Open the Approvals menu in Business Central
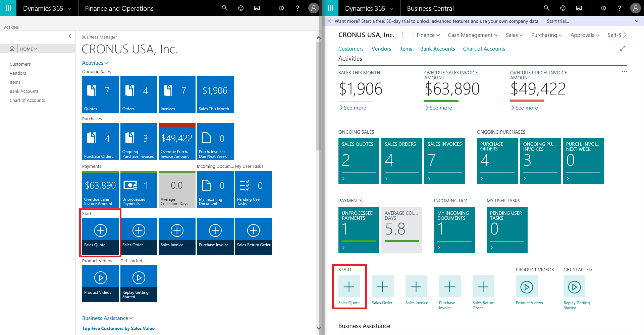 (x=585, y=35)
